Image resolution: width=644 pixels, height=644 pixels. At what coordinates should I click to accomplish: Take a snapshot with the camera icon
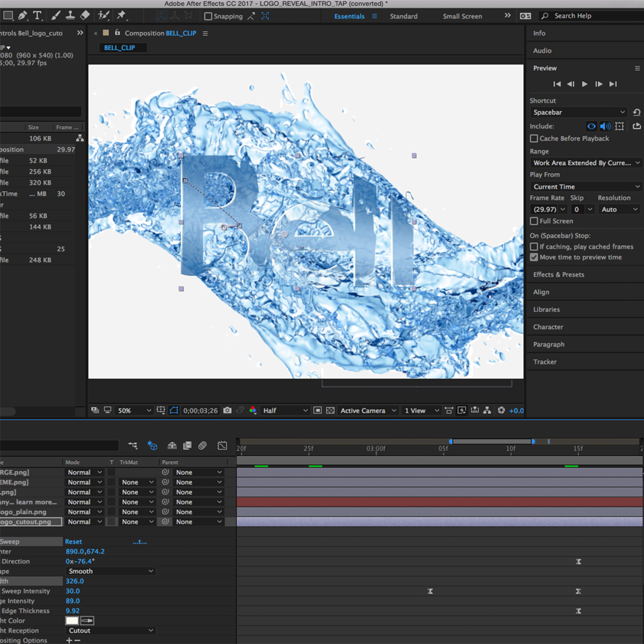click(228, 411)
